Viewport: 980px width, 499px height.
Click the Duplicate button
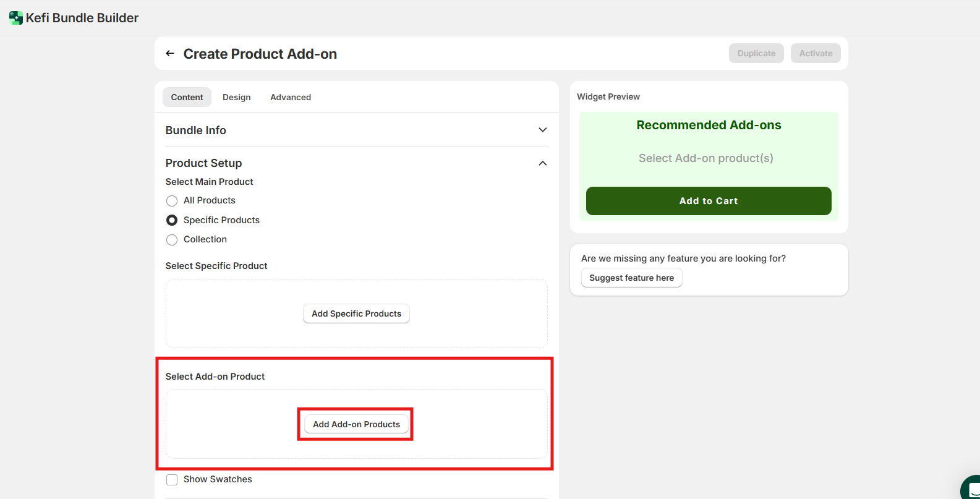pos(756,53)
